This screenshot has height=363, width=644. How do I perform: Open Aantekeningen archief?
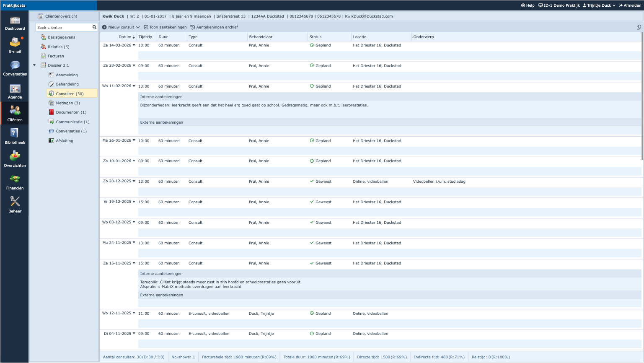(214, 27)
